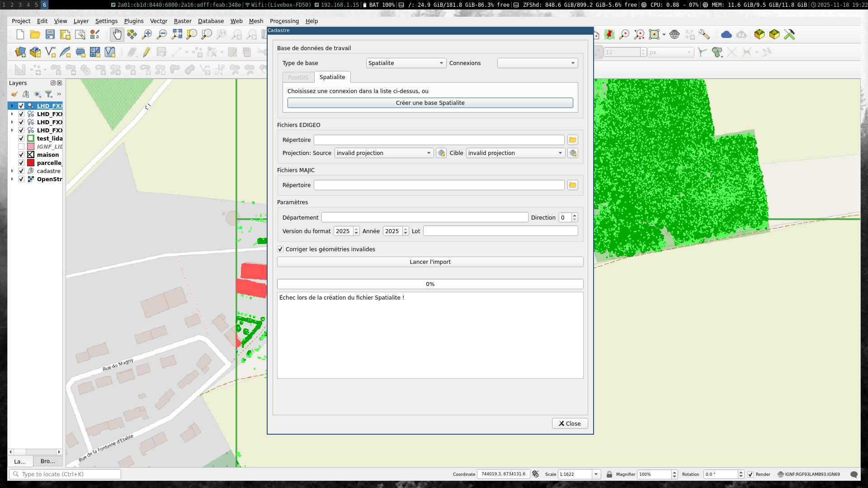Viewport: 868px width, 488px height.
Task: Click the Zoom In magnifier tool
Action: pyautogui.click(x=146, y=34)
